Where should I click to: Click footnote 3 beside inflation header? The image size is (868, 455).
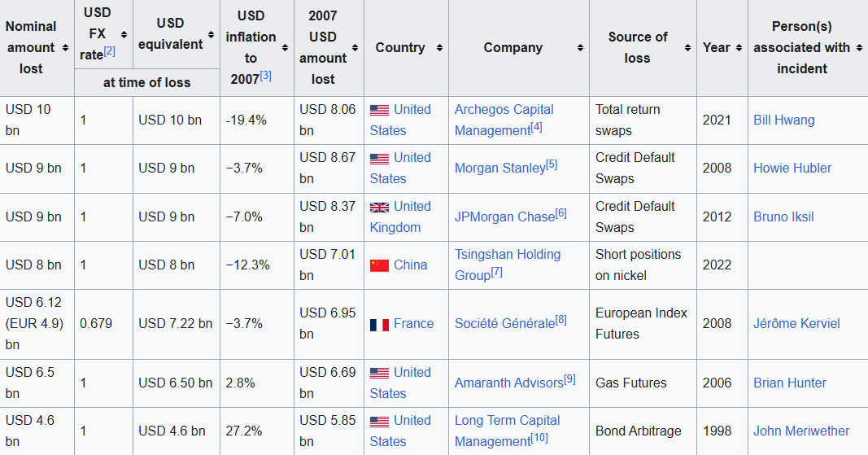point(265,76)
